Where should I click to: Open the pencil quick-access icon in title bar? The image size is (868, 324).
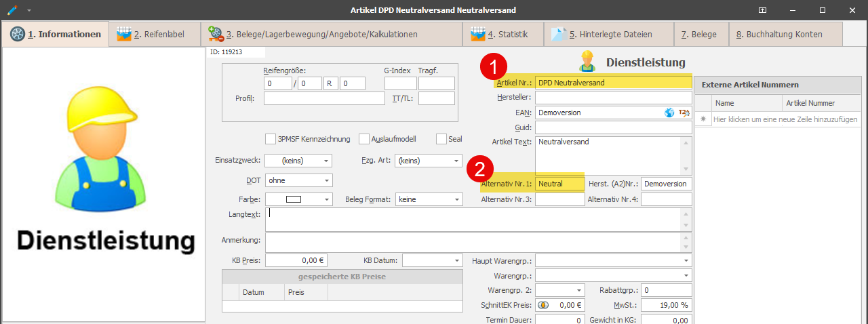(12, 10)
